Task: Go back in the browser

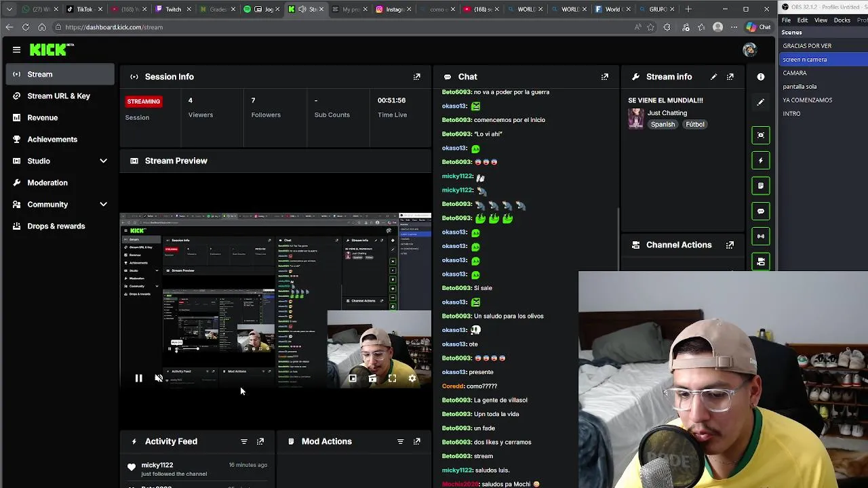Action: (x=9, y=27)
